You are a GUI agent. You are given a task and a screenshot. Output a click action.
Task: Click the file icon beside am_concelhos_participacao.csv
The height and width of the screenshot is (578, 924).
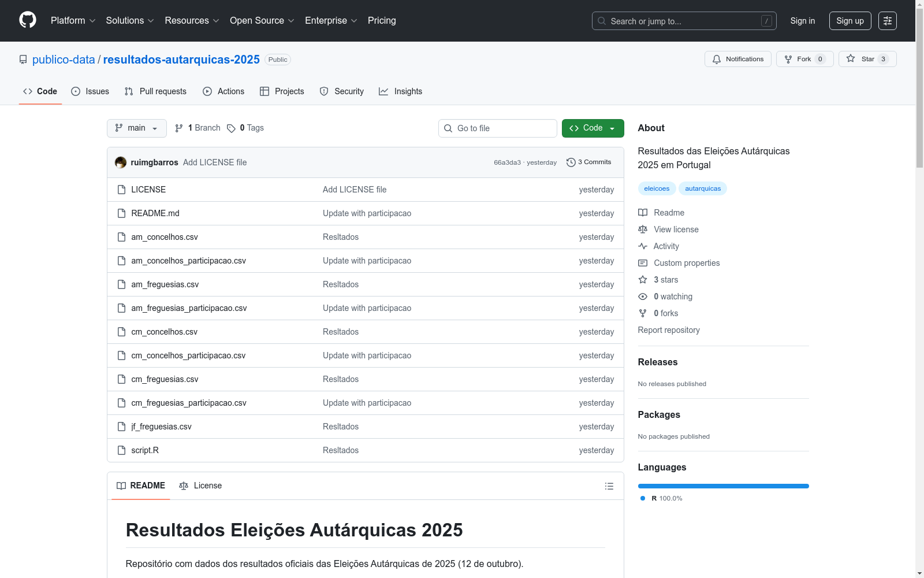pos(121,261)
